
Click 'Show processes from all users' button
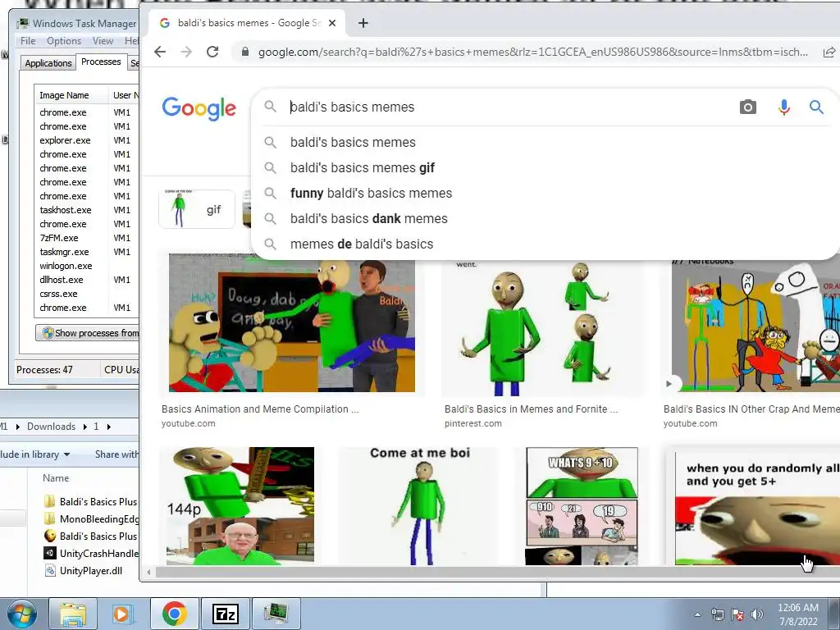point(89,333)
